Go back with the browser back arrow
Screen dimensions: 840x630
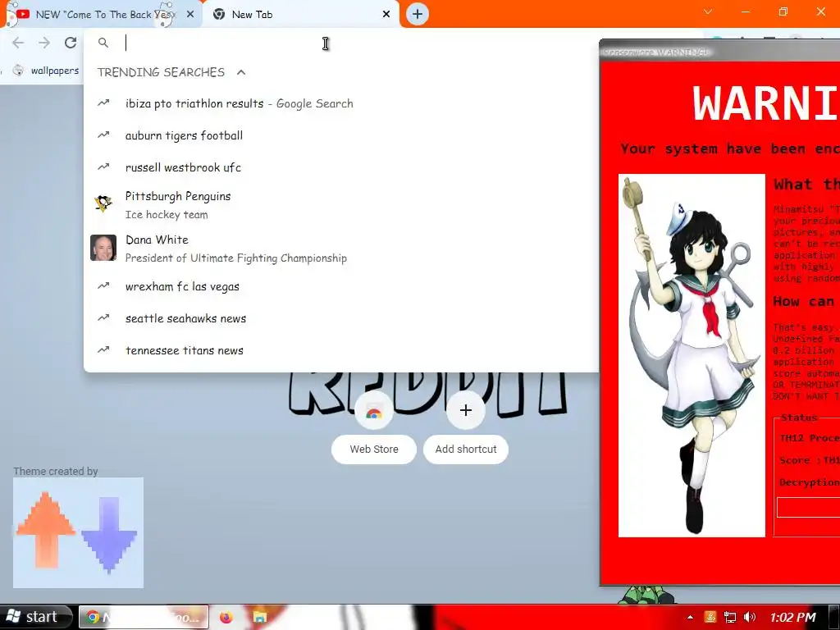pyautogui.click(x=18, y=43)
